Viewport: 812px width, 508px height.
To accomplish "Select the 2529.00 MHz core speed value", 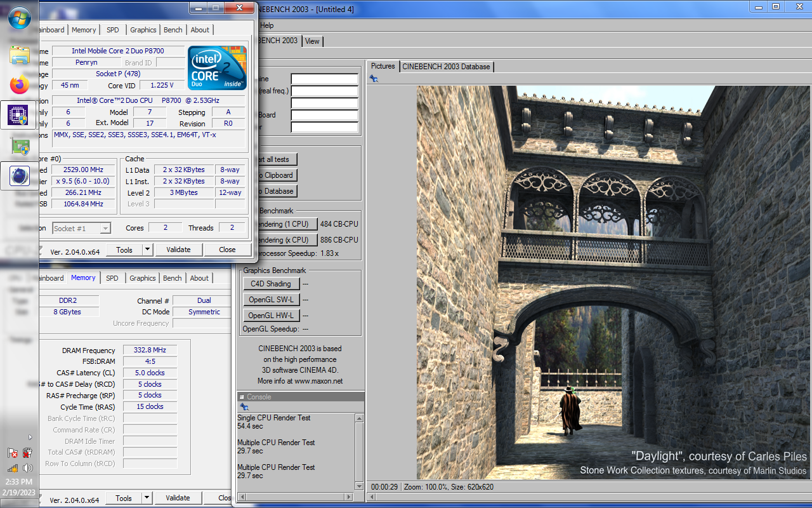I will pyautogui.click(x=83, y=170).
